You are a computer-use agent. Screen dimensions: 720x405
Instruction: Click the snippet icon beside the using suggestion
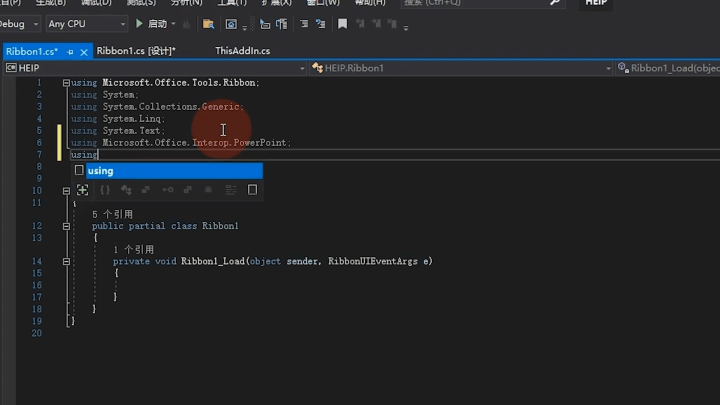pyautogui.click(x=79, y=170)
